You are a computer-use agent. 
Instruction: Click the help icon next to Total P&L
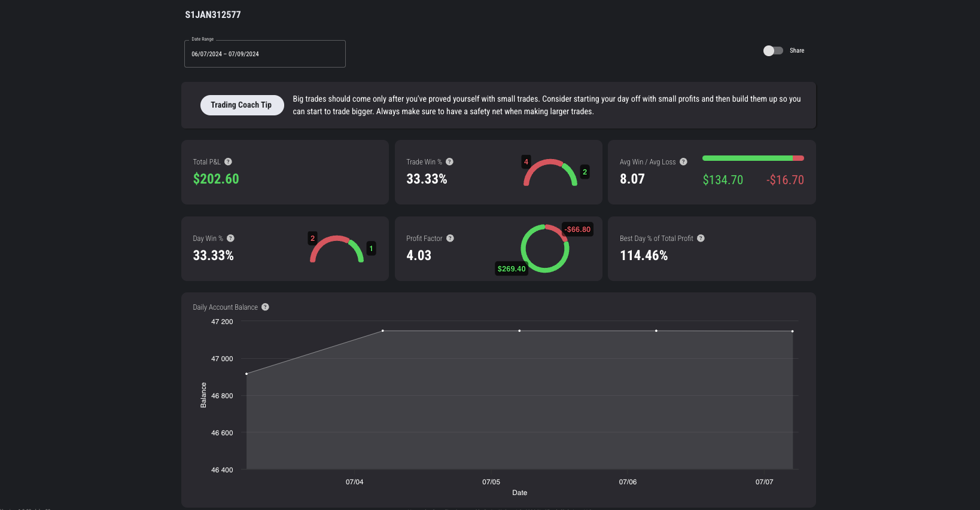point(228,162)
